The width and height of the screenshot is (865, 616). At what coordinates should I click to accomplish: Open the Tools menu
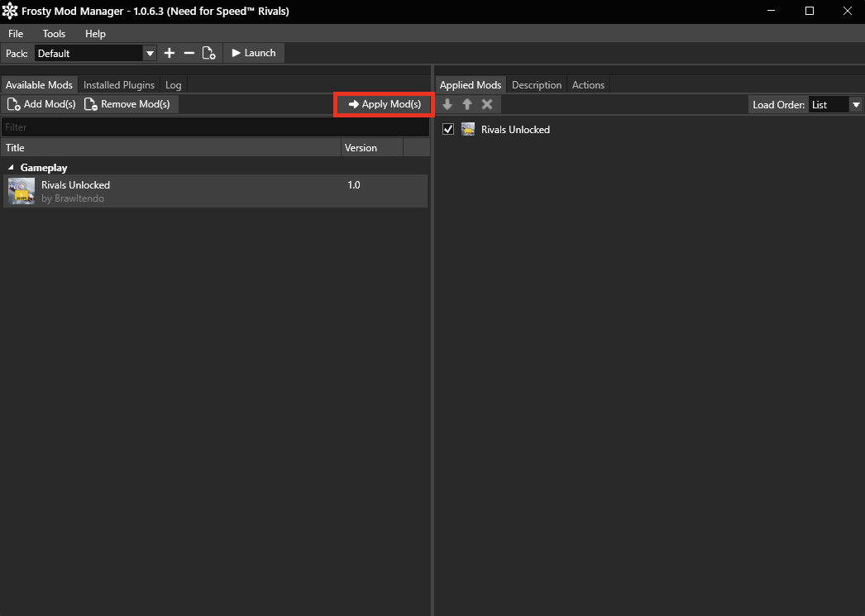point(54,34)
